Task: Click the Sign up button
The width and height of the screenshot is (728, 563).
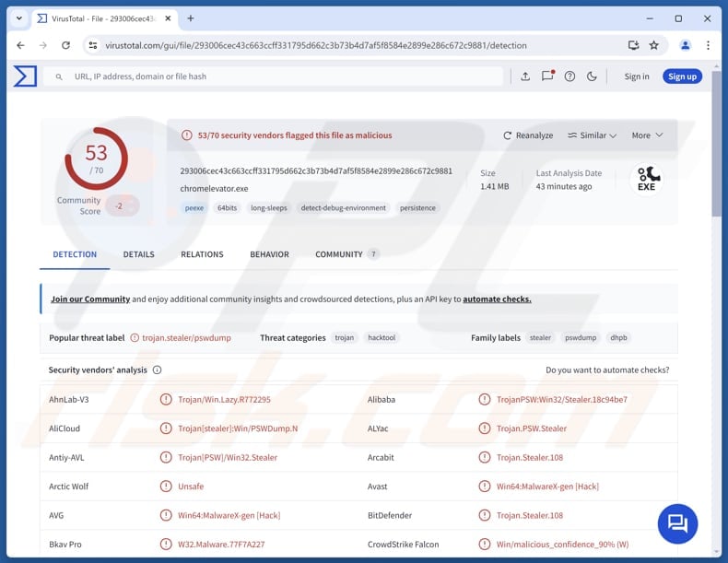Action: [x=682, y=76]
